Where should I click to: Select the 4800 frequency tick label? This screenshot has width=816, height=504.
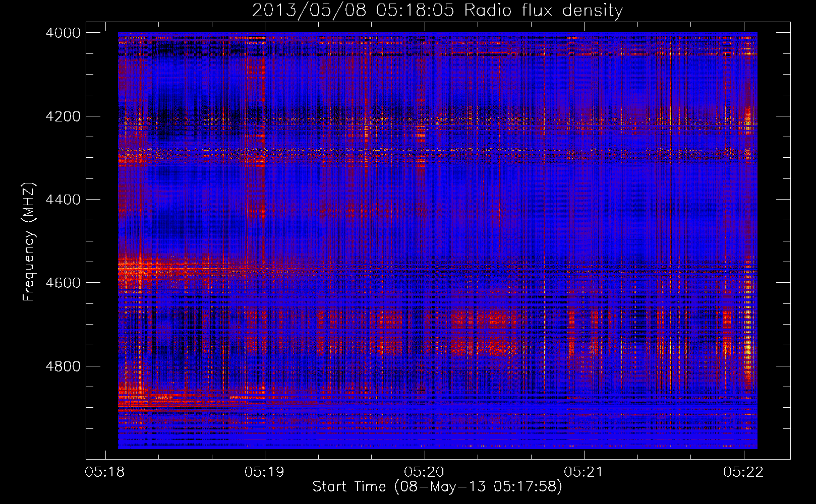click(63, 366)
